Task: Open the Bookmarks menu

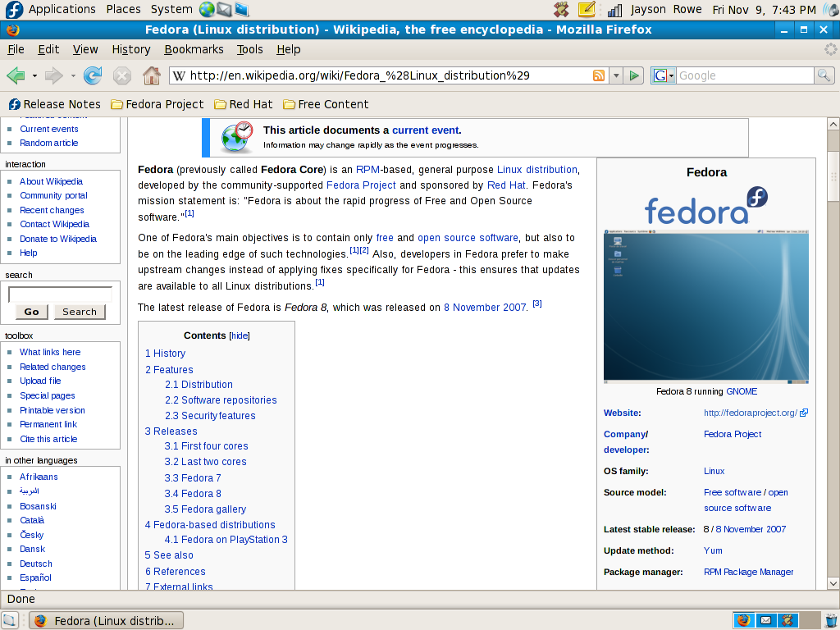Action: 194,49
